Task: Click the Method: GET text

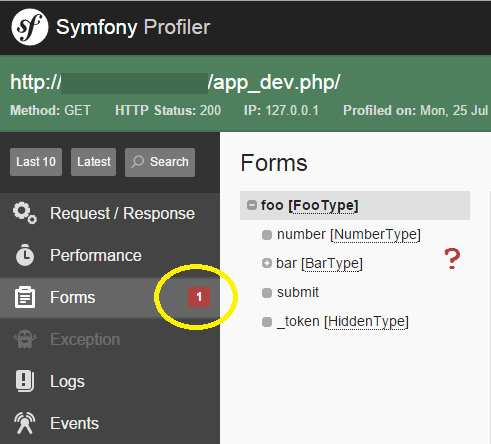Action: [x=50, y=110]
